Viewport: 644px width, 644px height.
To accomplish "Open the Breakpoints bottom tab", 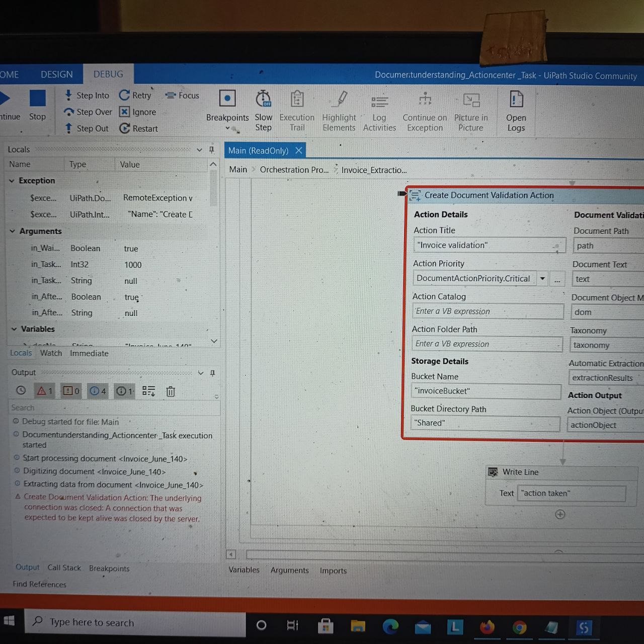I will (x=109, y=568).
